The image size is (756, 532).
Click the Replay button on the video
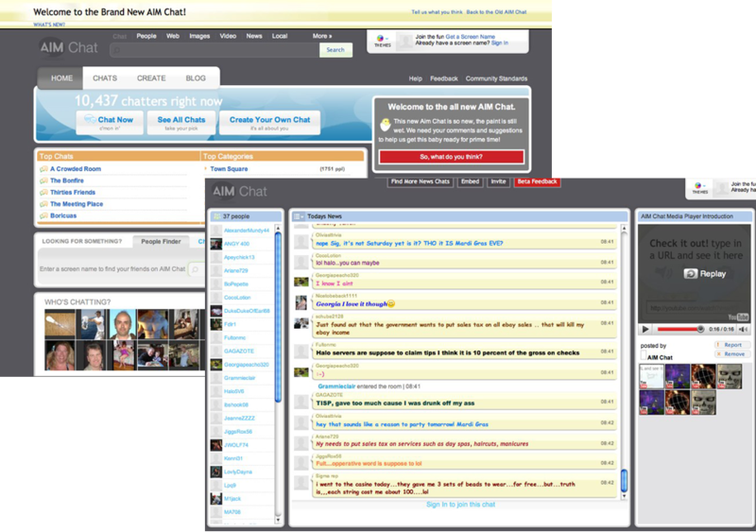click(704, 273)
